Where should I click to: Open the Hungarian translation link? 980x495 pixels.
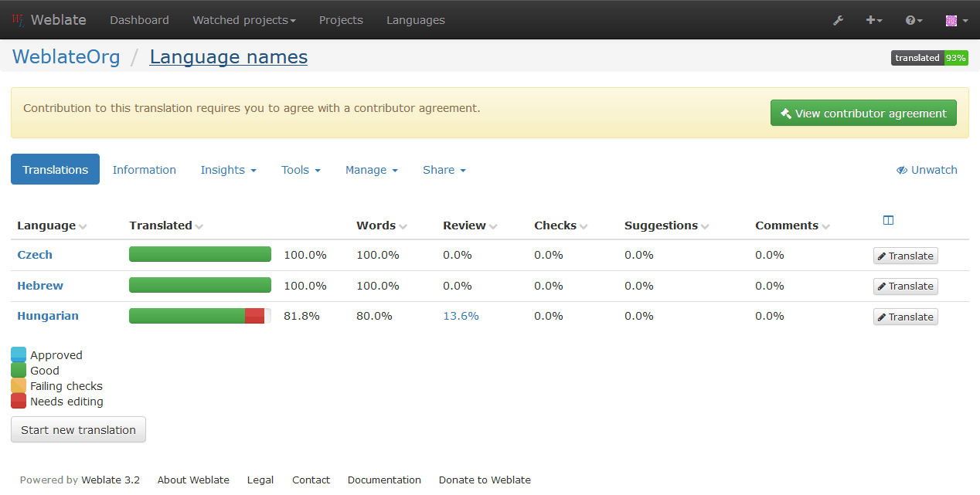tap(48, 316)
